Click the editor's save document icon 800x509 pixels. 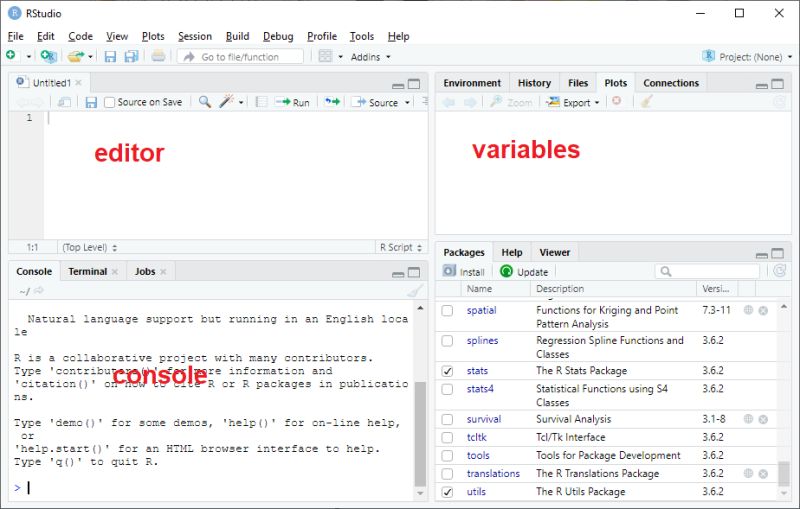pyautogui.click(x=91, y=103)
